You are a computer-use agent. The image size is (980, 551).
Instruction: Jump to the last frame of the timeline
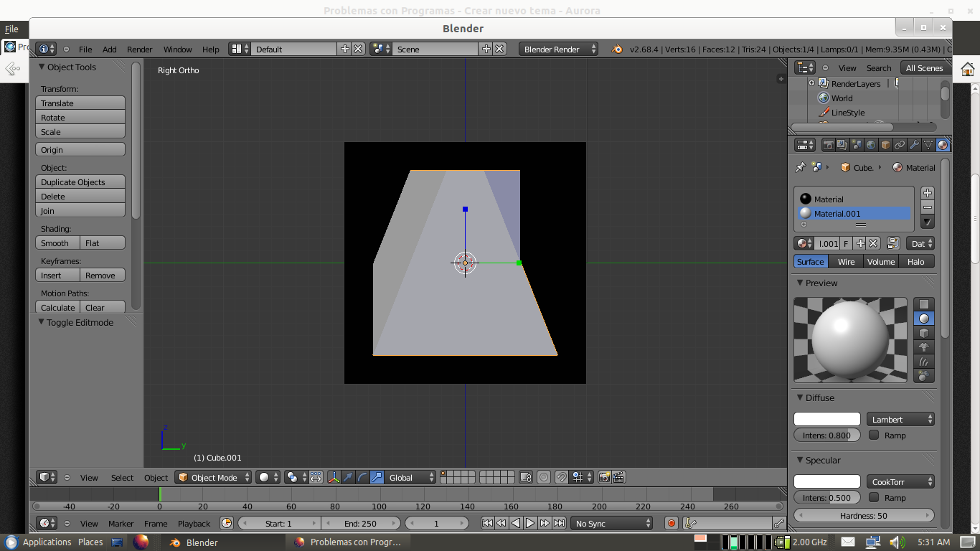[559, 523]
